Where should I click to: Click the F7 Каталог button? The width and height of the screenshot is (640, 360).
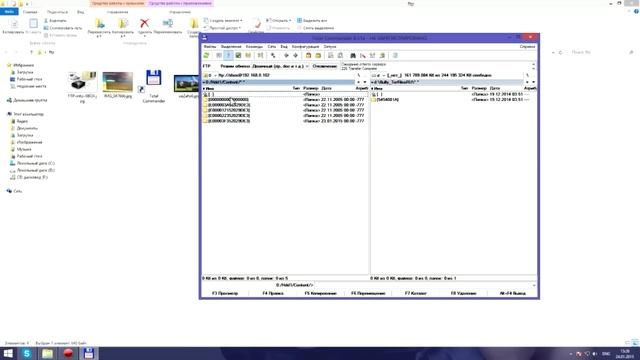[x=416, y=293]
